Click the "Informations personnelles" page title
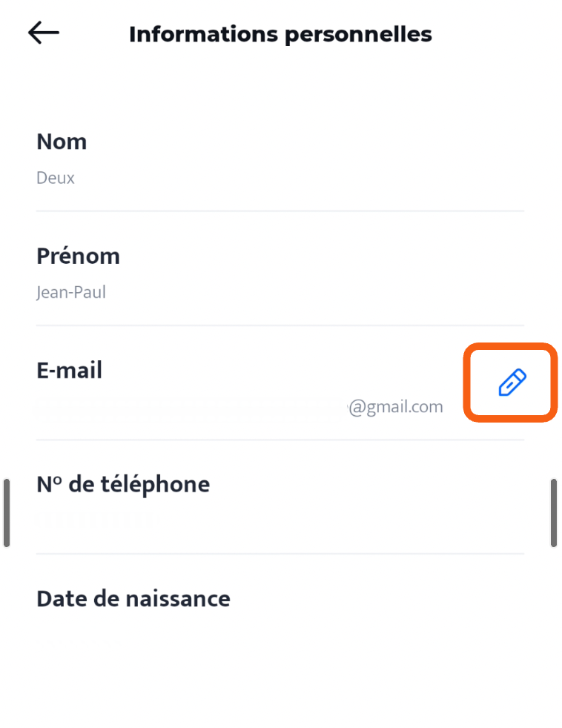 pos(280,34)
